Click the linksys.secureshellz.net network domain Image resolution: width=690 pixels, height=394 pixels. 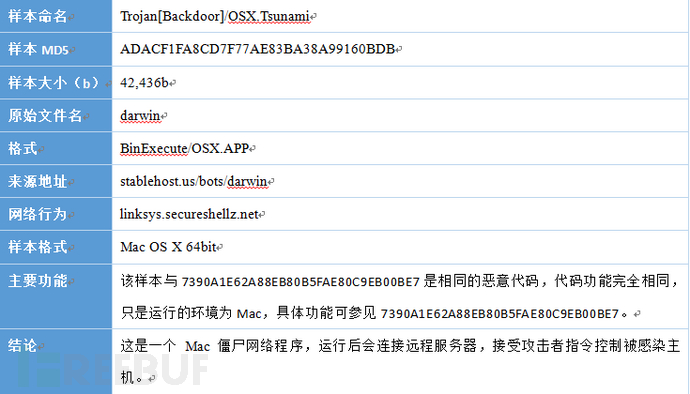coord(189,214)
